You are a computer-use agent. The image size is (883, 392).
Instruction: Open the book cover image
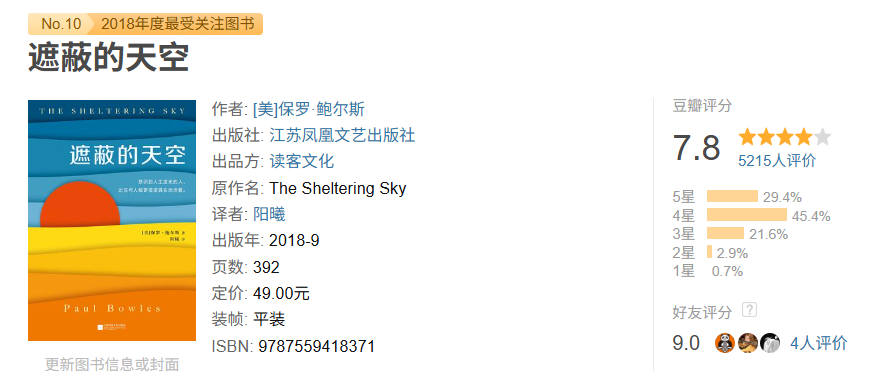[x=112, y=220]
